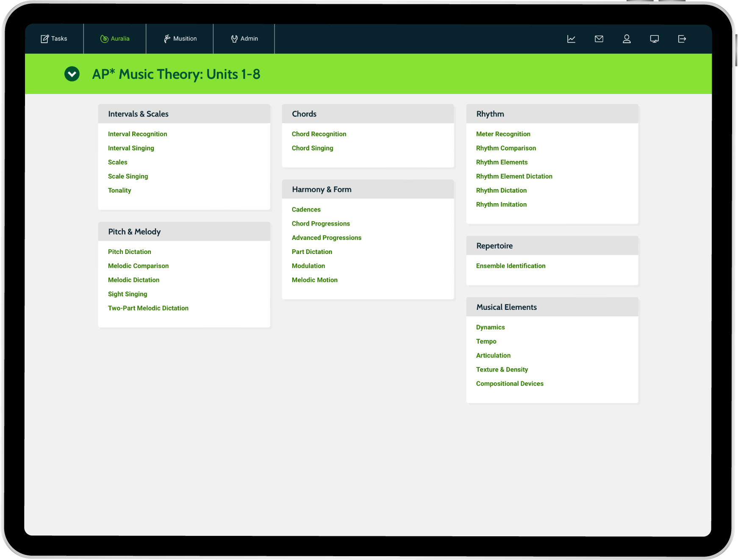Click the monitor display icon
This screenshot has height=560, width=738.
tap(654, 39)
